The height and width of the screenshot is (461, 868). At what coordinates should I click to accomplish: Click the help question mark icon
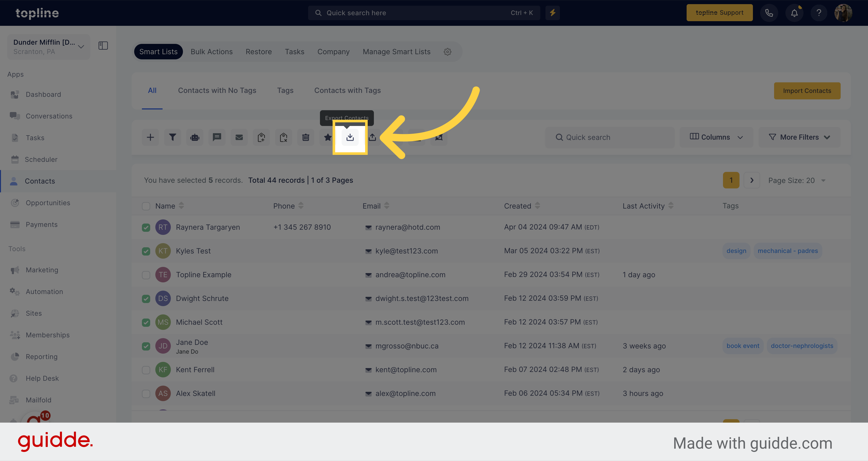tap(819, 13)
